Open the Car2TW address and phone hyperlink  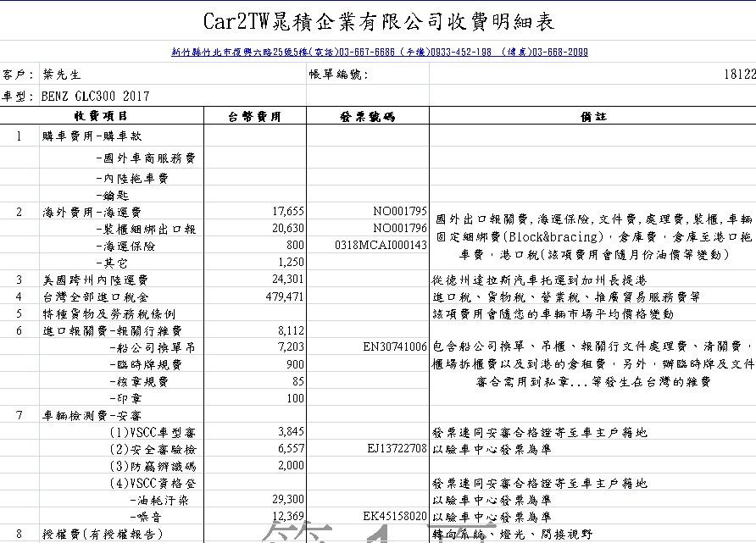pyautogui.click(x=377, y=51)
